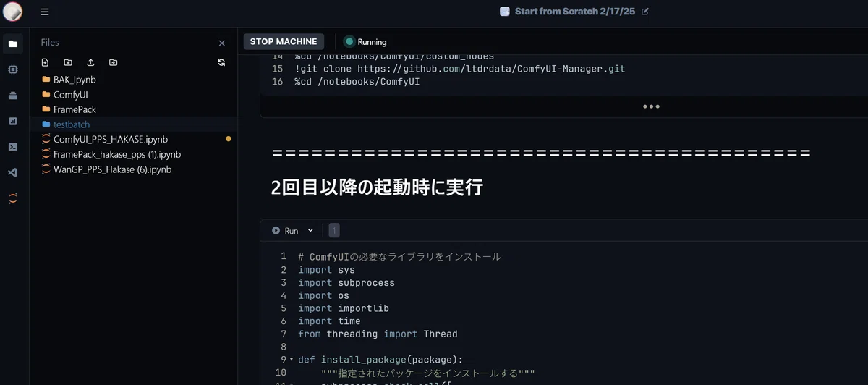Viewport: 868px width, 385px height.
Task: Click the Start from Scratch 2/17/25 title
Action: tap(575, 12)
